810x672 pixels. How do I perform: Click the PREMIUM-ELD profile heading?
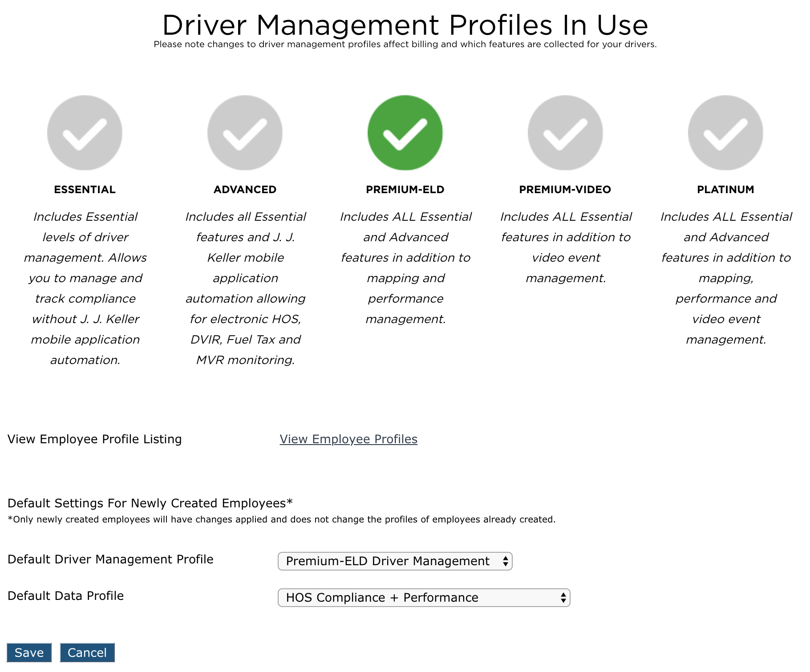[405, 190]
